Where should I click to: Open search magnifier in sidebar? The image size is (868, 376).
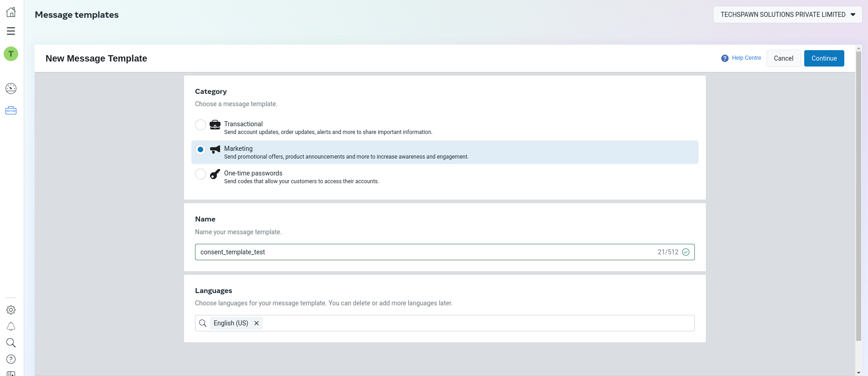11,343
